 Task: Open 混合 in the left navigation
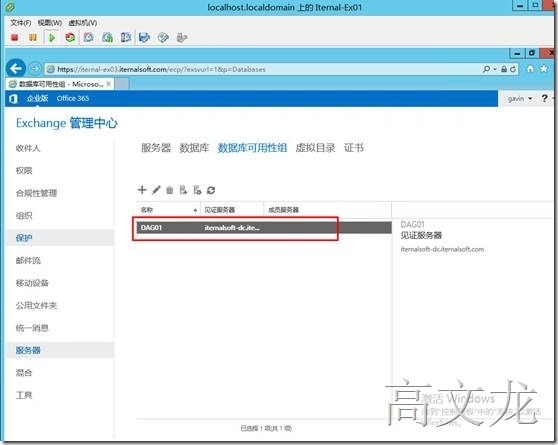point(24,372)
